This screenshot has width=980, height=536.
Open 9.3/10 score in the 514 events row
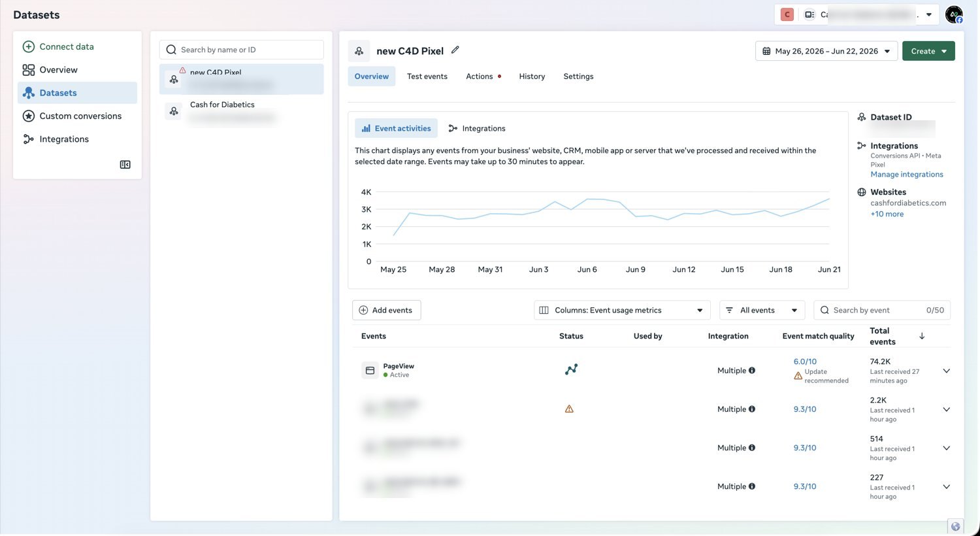click(805, 448)
